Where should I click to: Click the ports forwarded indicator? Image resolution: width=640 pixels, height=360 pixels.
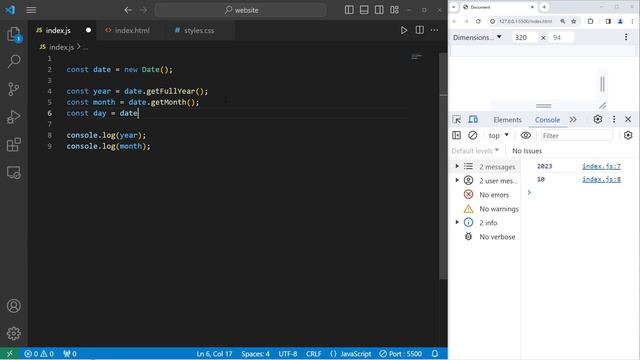click(70, 354)
